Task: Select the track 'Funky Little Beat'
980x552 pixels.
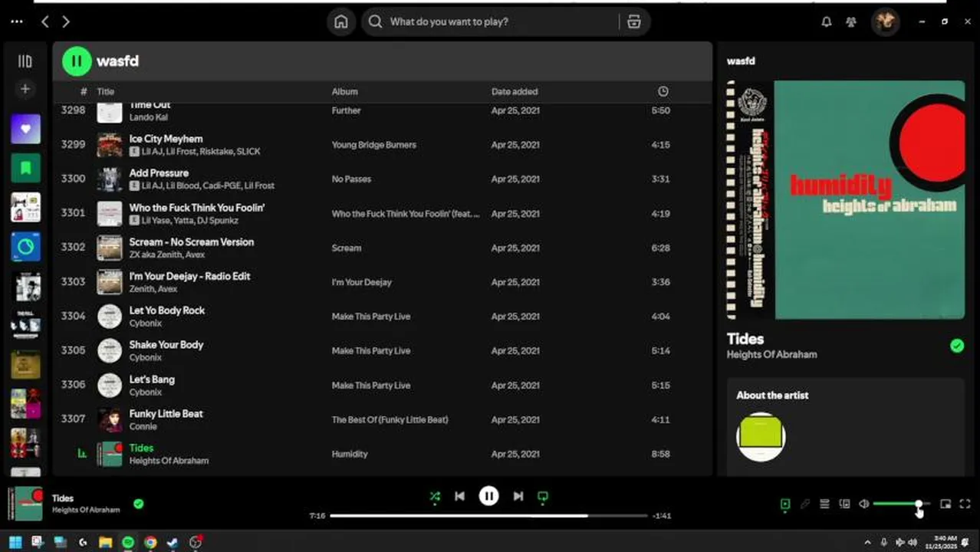Action: click(x=166, y=414)
